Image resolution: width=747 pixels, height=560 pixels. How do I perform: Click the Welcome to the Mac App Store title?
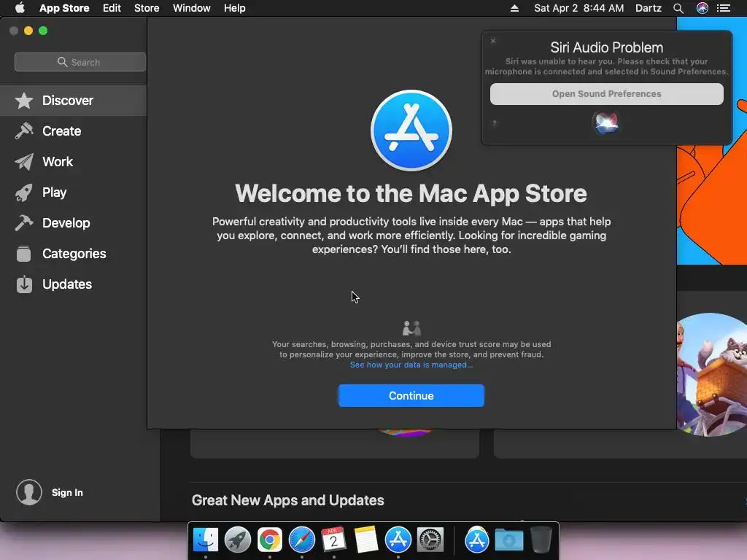coord(411,193)
